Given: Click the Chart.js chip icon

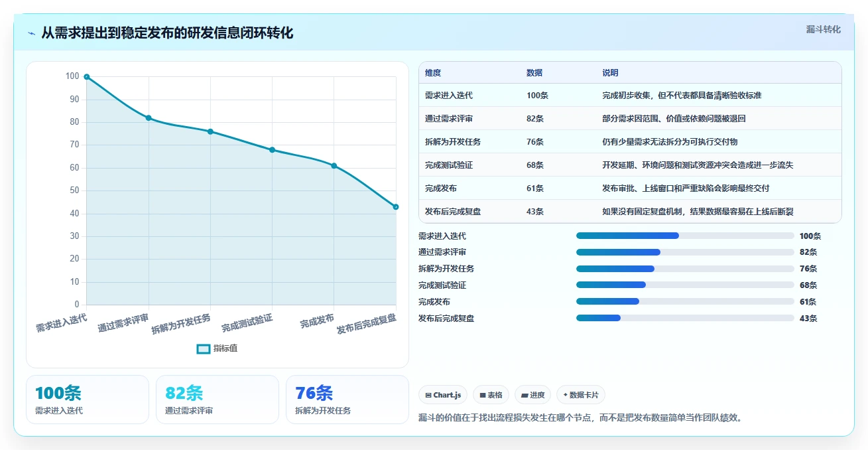Looking at the screenshot, I should pyautogui.click(x=428, y=395).
